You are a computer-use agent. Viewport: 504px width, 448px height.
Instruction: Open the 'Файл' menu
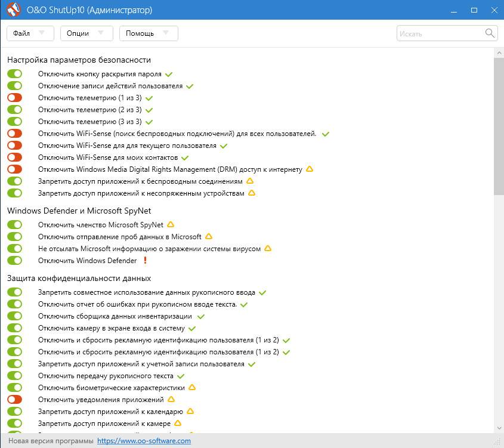point(30,33)
